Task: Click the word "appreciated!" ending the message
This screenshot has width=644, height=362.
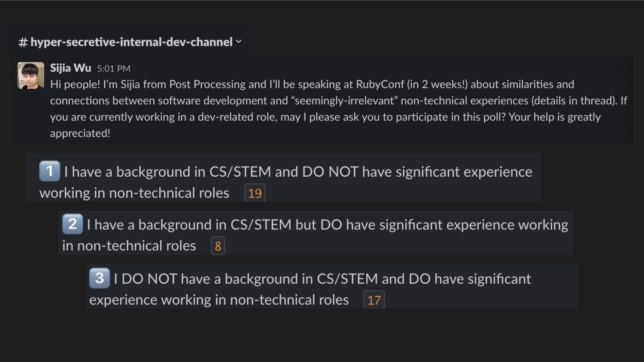Action: point(80,133)
